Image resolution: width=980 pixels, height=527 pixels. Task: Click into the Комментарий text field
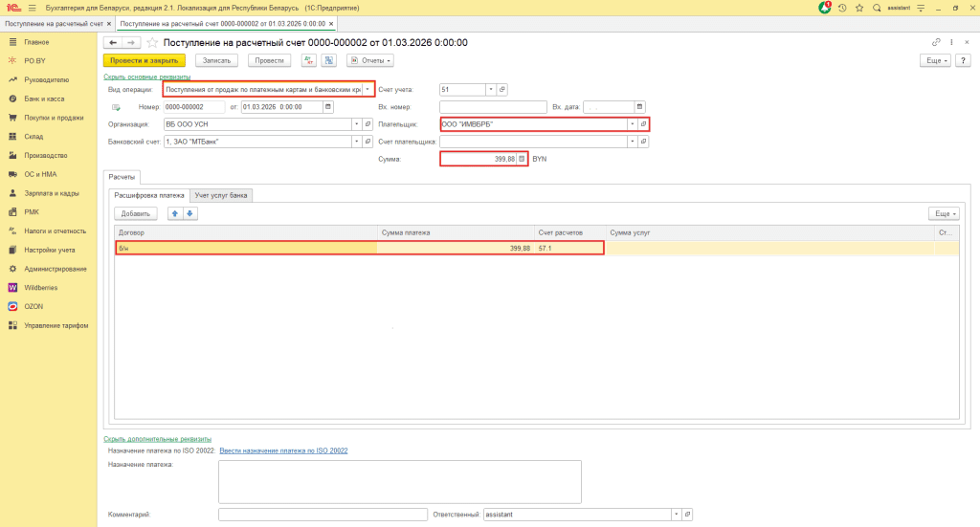pyautogui.click(x=323, y=515)
